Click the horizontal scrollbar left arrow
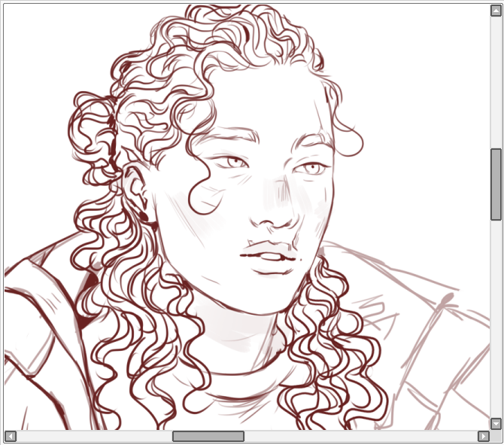Viewport: 504px width, 445px height. point(11,436)
